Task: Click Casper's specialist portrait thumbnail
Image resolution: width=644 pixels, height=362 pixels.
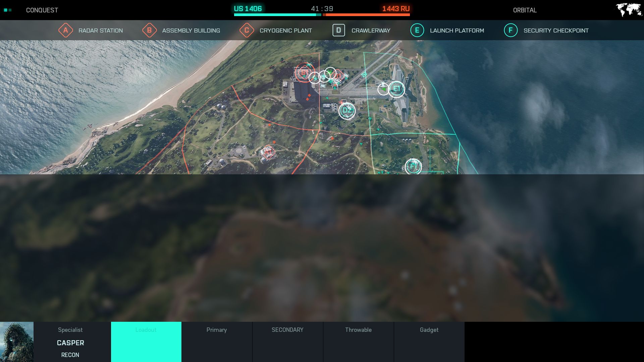Action: tap(17, 342)
